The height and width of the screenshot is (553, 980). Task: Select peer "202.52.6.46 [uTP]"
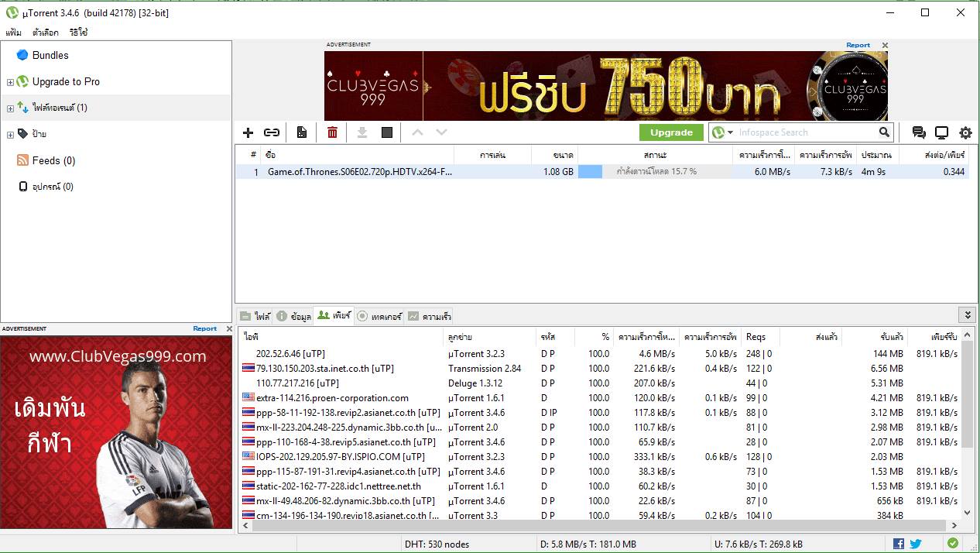pos(290,354)
